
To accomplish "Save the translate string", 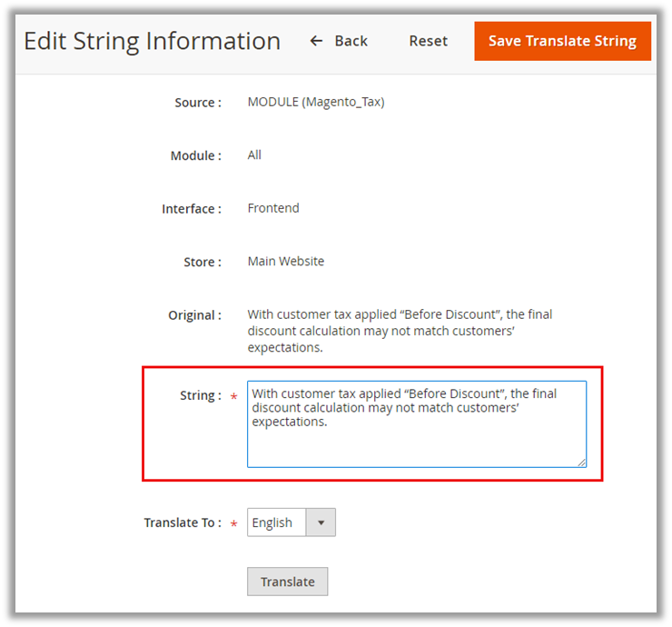I will pyautogui.click(x=562, y=41).
